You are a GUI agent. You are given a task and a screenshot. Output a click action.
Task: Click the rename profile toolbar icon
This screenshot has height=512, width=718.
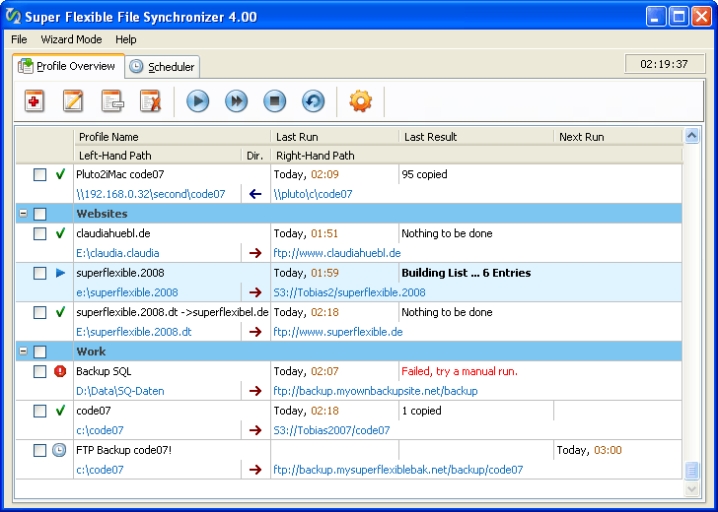(x=112, y=101)
